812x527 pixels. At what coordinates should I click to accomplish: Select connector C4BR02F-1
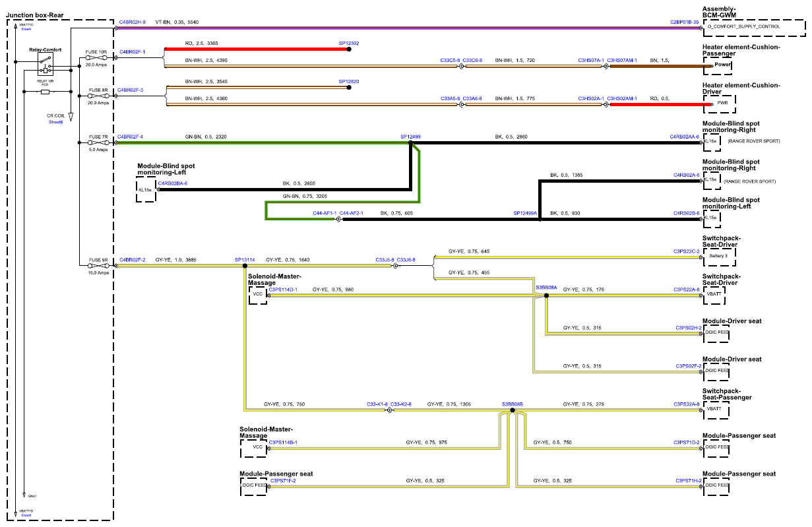coord(132,51)
